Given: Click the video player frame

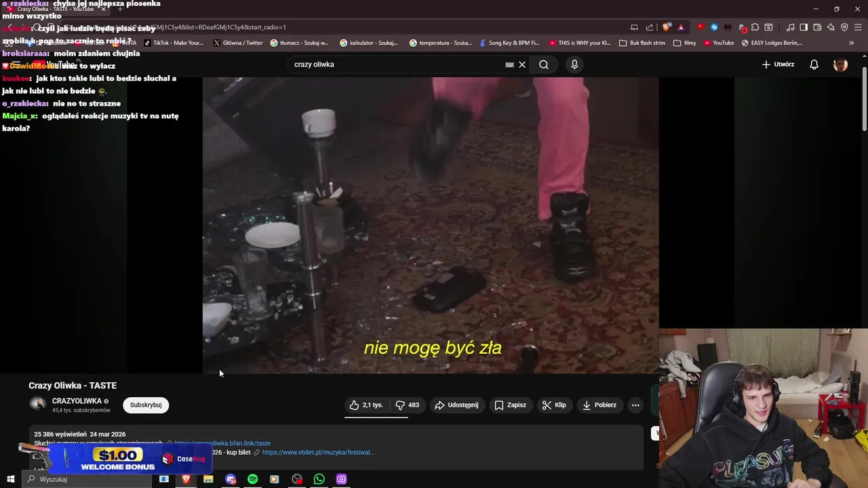Looking at the screenshot, I should click(431, 225).
